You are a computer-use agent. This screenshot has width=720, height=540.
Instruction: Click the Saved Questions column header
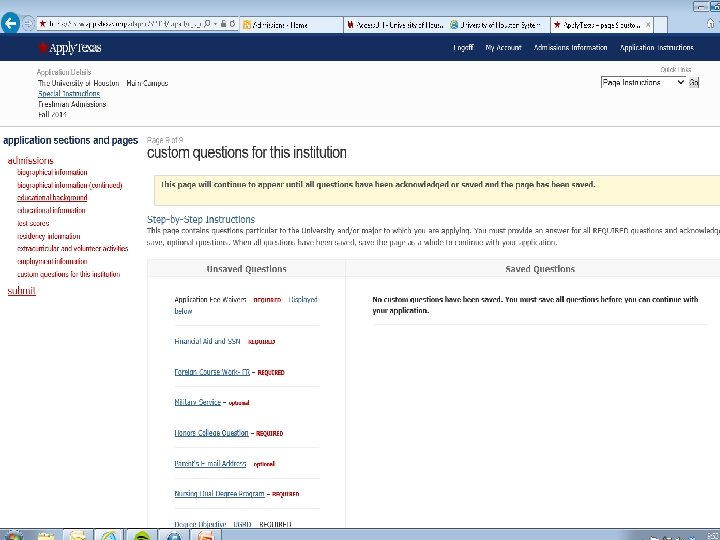[x=540, y=269]
